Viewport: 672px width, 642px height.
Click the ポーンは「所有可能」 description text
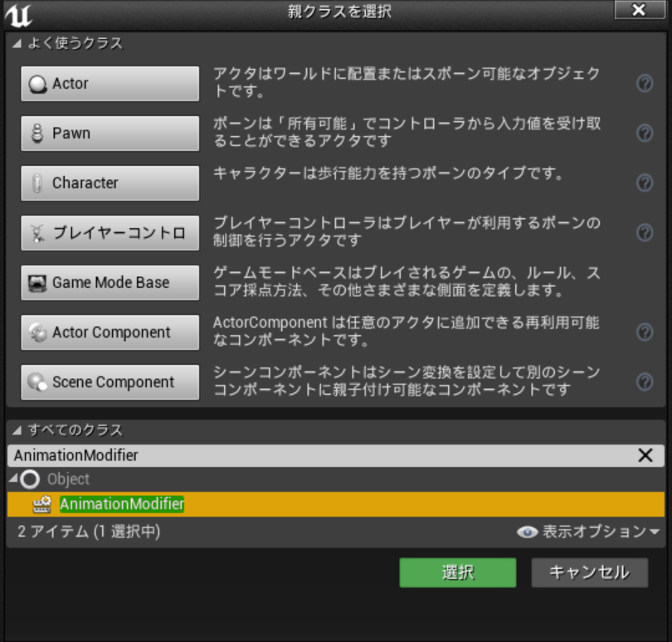[x=407, y=132]
